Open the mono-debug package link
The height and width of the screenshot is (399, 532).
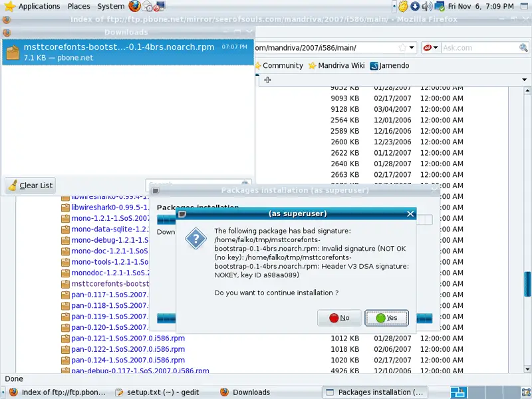[110, 240]
